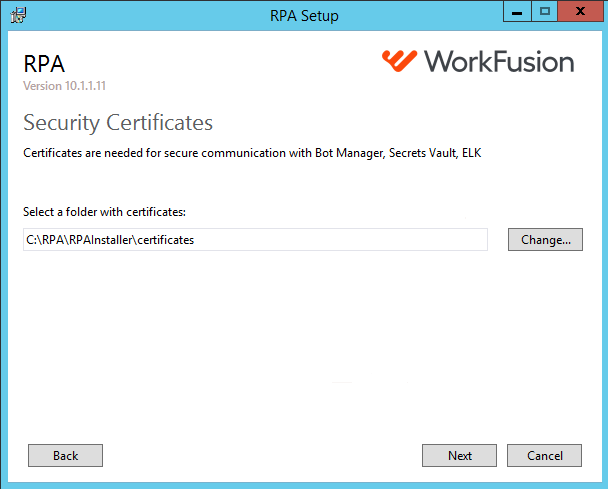Focus the certificates folder path field
The height and width of the screenshot is (489, 608).
pyautogui.click(x=255, y=240)
